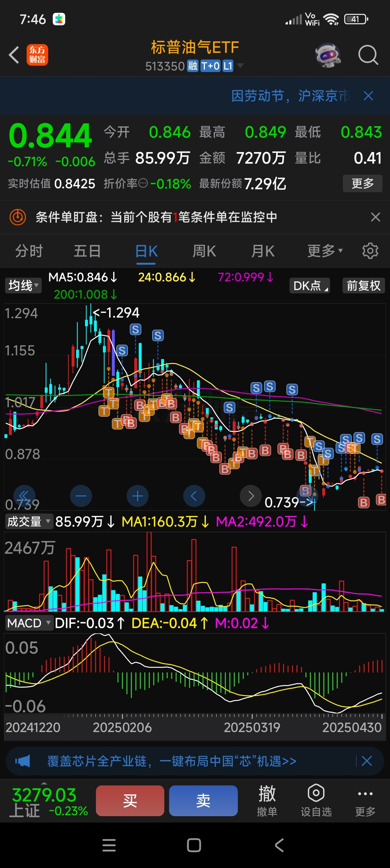Tap the 融 margin badge

[x=193, y=66]
